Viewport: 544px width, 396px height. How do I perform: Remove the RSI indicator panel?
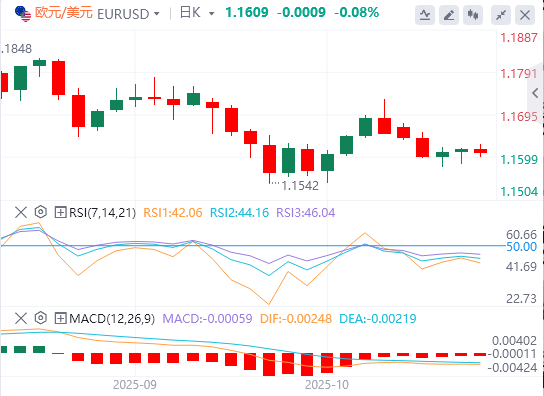[x=21, y=212]
